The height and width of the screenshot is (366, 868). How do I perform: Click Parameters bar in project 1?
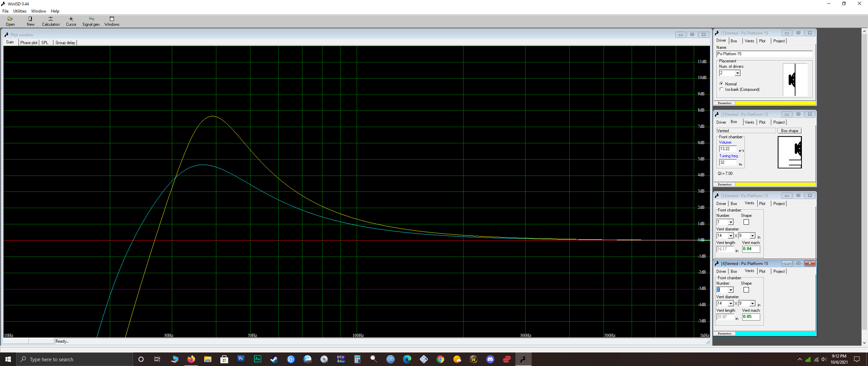coord(725,103)
